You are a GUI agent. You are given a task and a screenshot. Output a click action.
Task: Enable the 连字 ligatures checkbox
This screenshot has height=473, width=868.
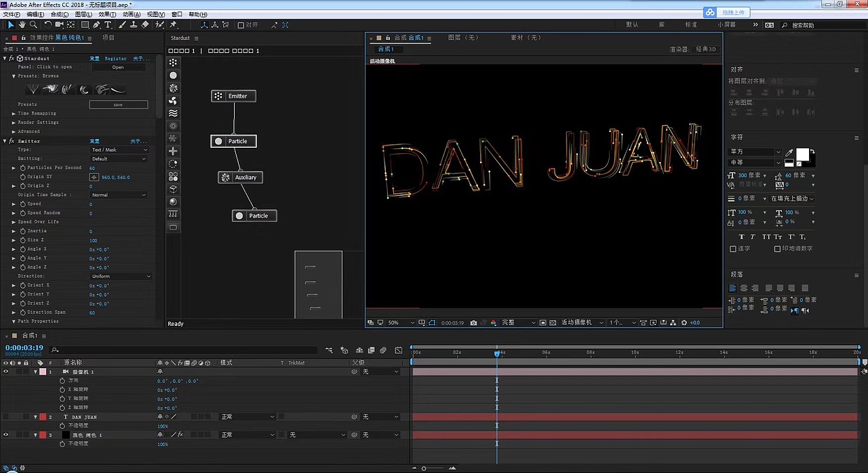click(x=733, y=249)
